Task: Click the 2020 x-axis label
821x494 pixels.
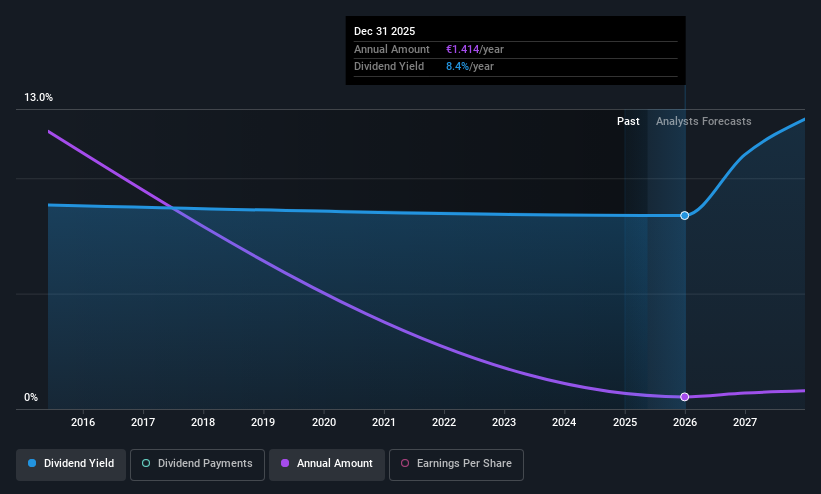Action: coord(324,422)
